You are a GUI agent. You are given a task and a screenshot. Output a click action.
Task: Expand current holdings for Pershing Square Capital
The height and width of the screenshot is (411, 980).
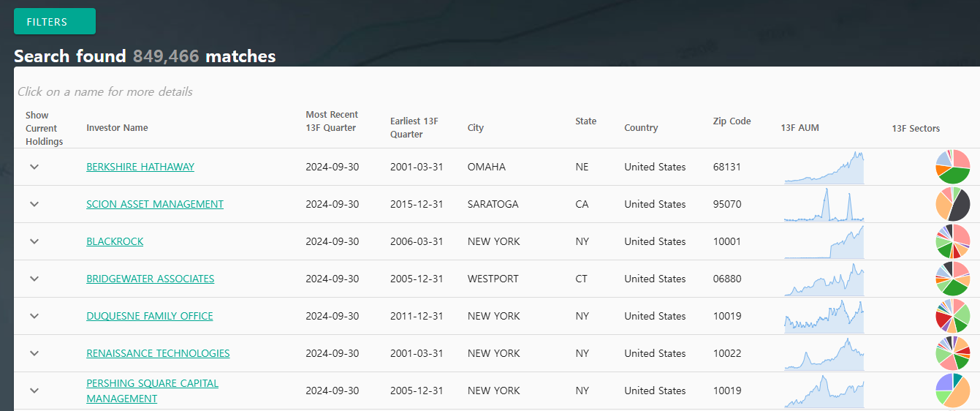[x=34, y=391]
